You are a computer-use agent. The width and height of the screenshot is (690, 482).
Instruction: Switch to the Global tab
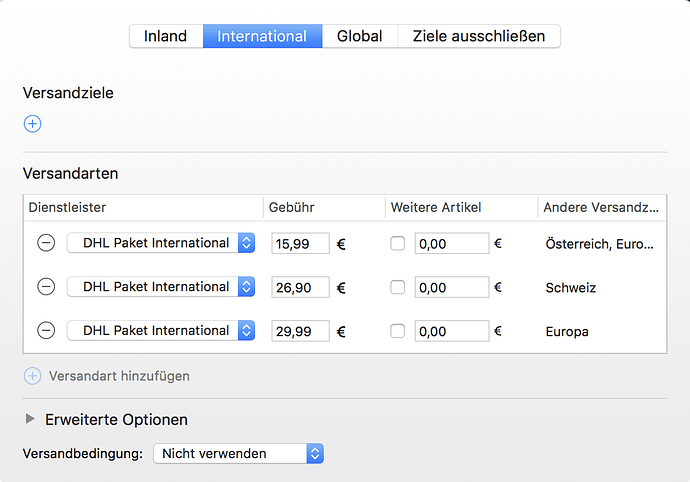point(360,36)
